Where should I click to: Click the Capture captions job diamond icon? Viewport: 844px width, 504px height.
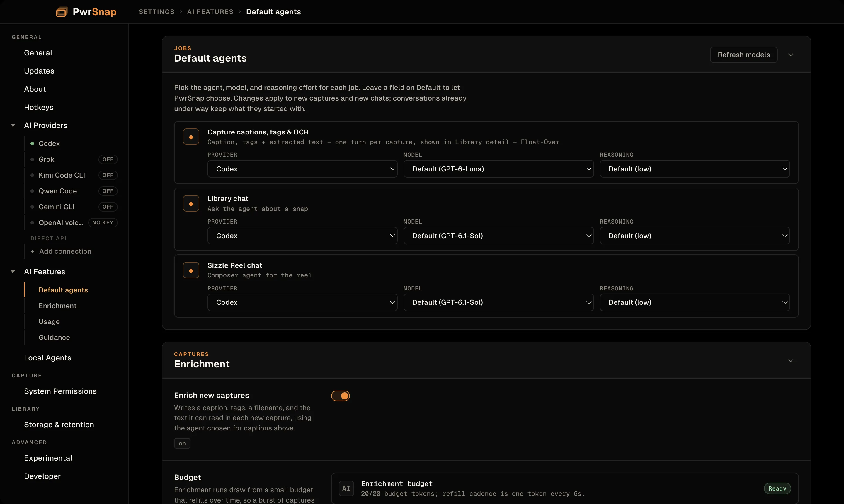191,137
